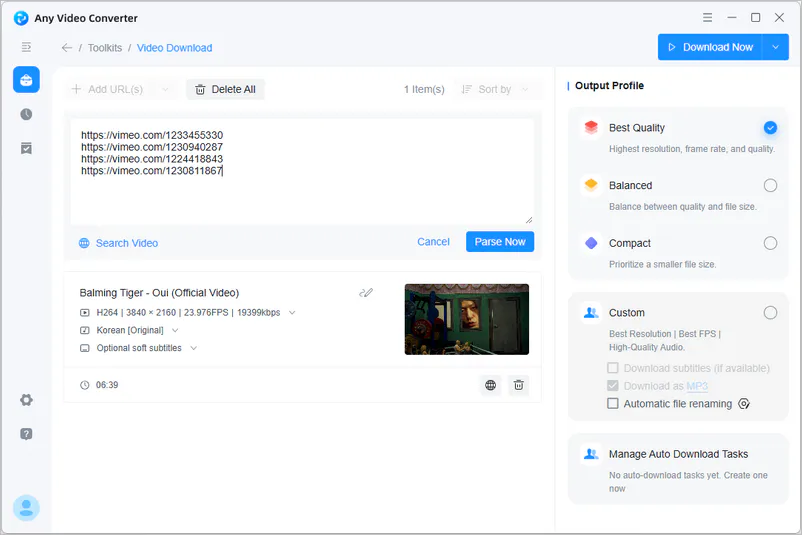
Task: Select the Best Quality radio button
Action: 770,127
